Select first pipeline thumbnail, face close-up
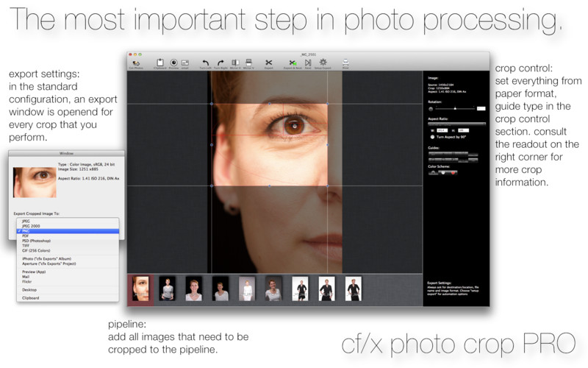Image resolution: width=588 pixels, height=368 pixels. pos(140,289)
